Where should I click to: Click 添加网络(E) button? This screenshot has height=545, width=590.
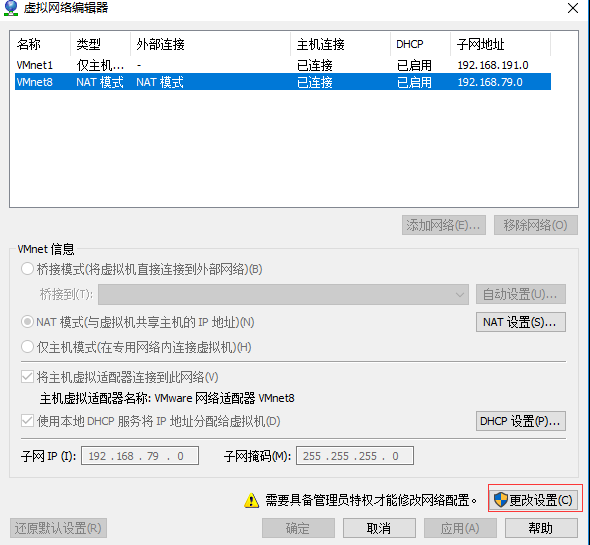click(444, 225)
